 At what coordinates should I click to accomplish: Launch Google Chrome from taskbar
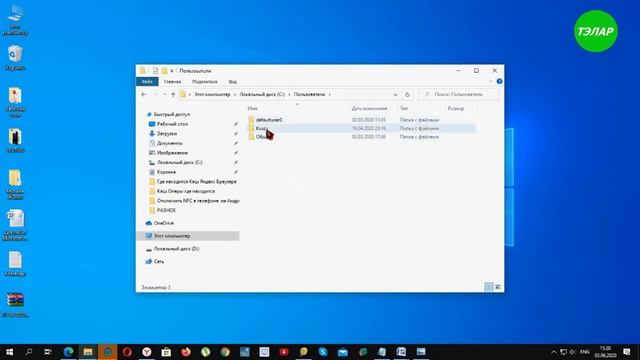pos(225,351)
